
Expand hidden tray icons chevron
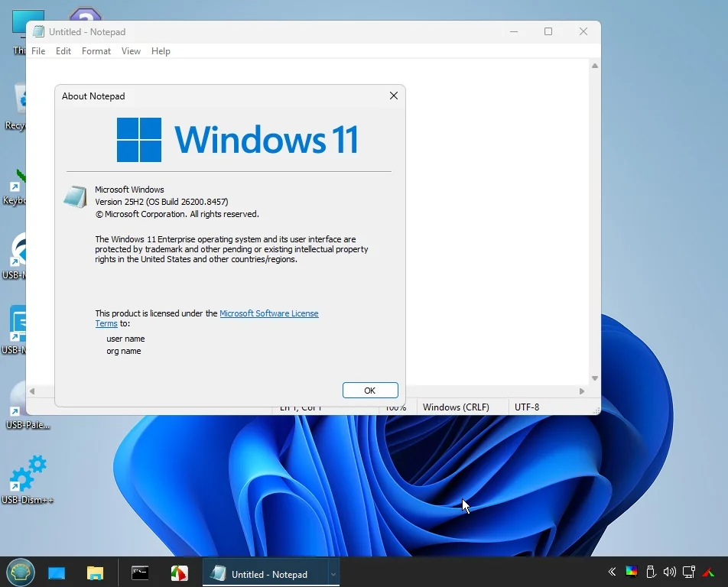click(612, 572)
